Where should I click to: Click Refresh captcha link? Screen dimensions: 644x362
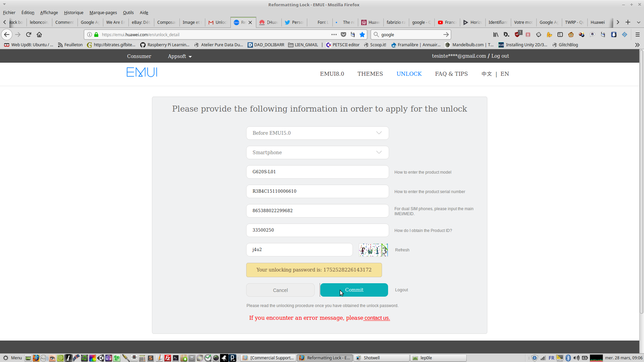click(x=402, y=250)
